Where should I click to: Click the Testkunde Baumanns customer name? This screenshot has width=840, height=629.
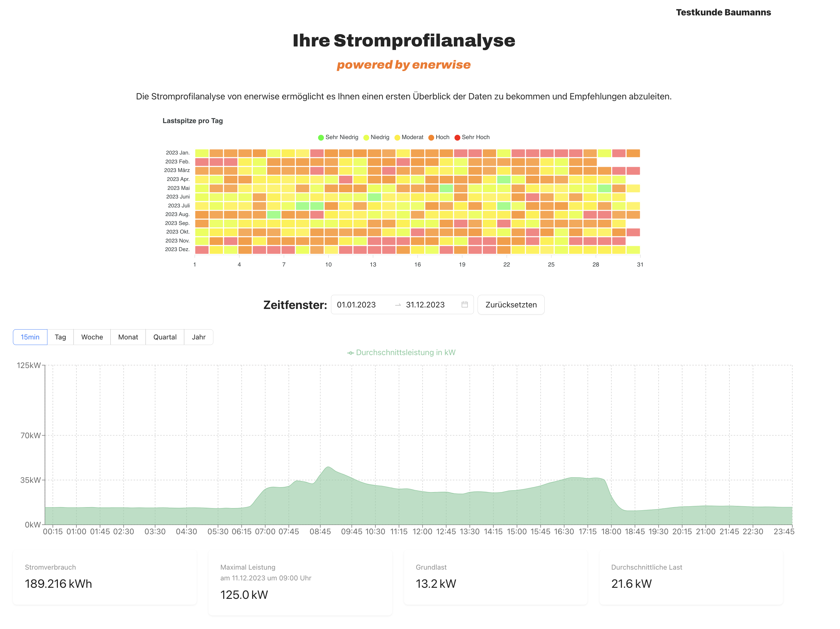(x=723, y=12)
